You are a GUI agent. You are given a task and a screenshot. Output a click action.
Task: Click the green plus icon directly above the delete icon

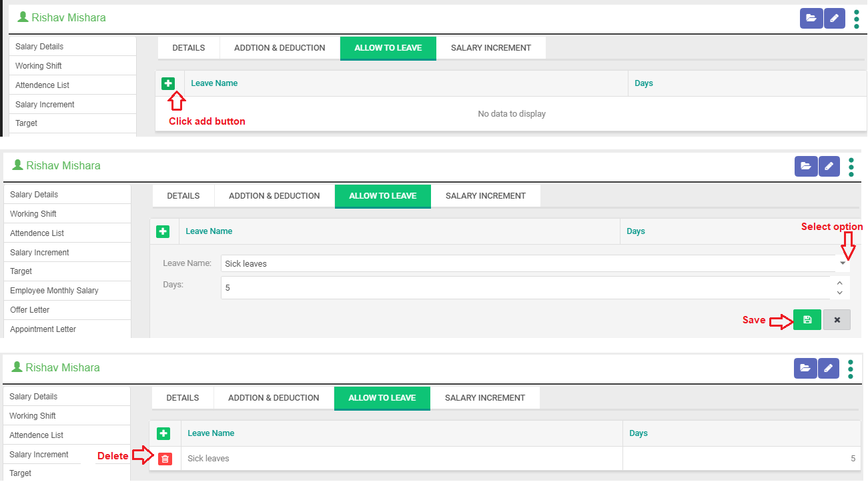[x=163, y=433]
